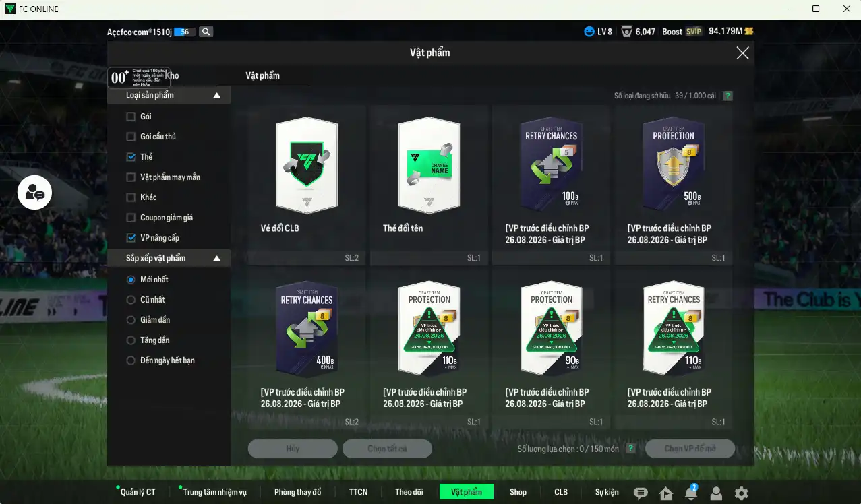
Task: Click the round friends chat button at left
Action: 34,192
